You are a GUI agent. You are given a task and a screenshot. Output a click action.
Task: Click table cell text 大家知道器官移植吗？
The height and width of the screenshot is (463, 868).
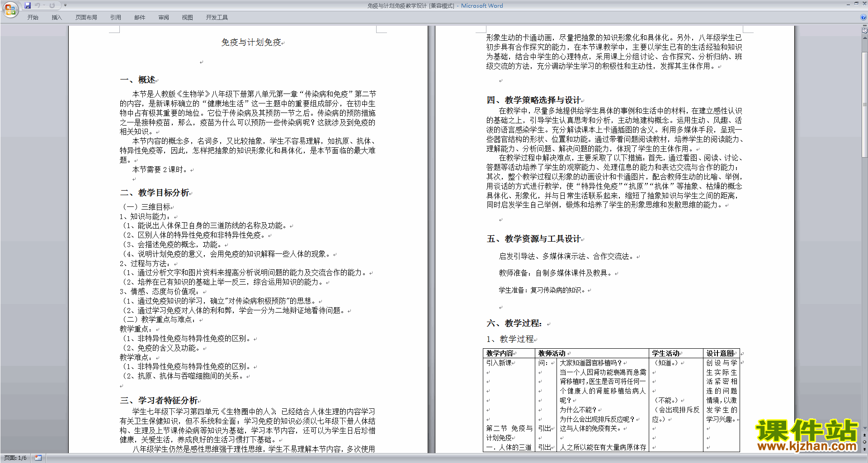click(x=590, y=363)
